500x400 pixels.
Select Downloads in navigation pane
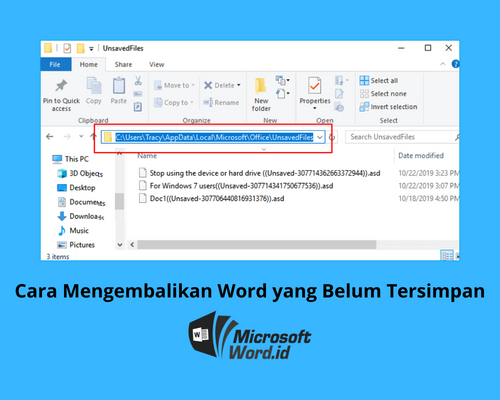pyautogui.click(x=81, y=216)
